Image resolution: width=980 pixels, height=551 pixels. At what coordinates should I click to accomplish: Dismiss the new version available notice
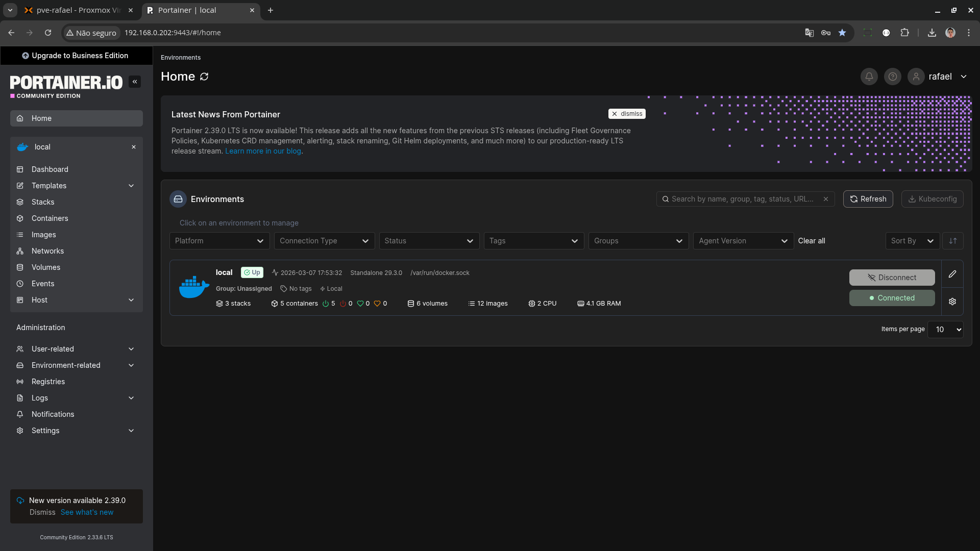coord(42,512)
